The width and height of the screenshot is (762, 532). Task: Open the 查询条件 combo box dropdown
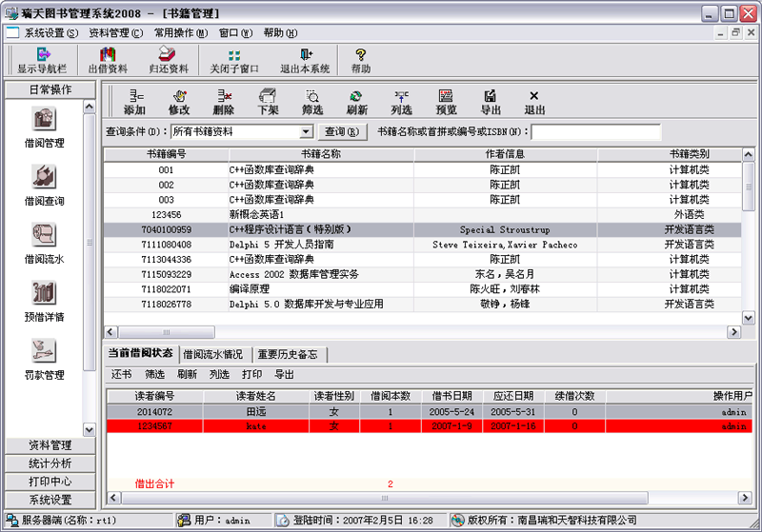point(306,131)
